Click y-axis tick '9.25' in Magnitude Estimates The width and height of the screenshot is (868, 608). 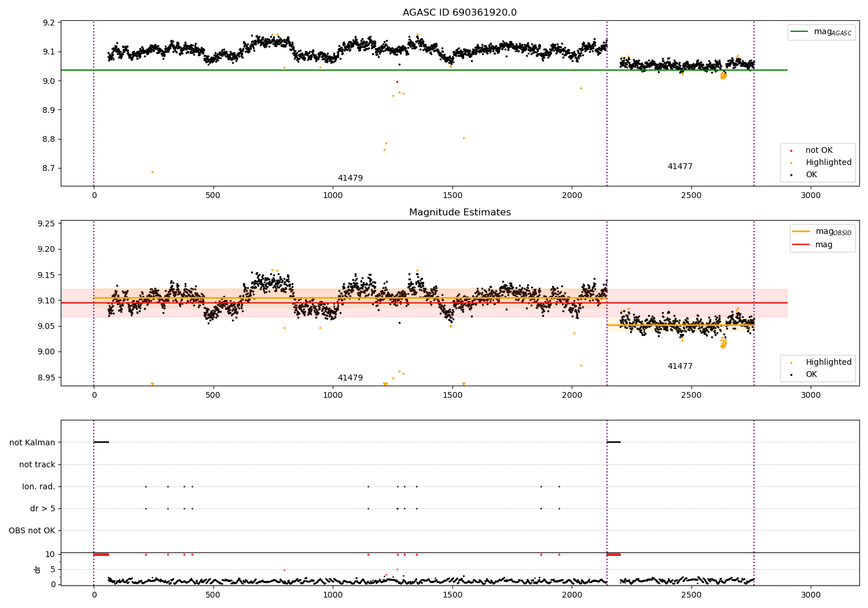point(46,224)
